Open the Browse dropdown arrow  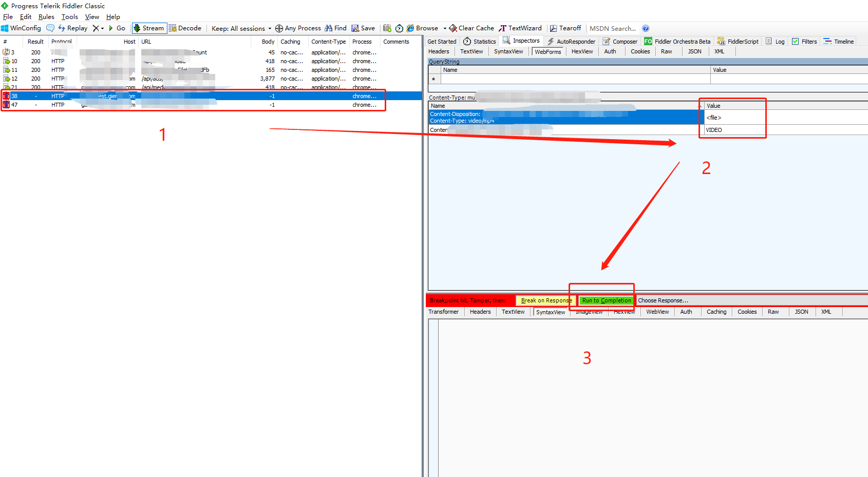click(x=445, y=28)
